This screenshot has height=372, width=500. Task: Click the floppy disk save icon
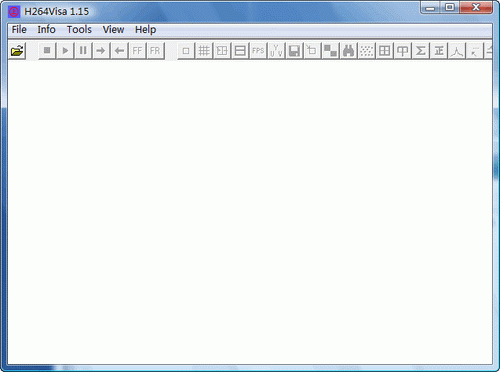pos(294,51)
